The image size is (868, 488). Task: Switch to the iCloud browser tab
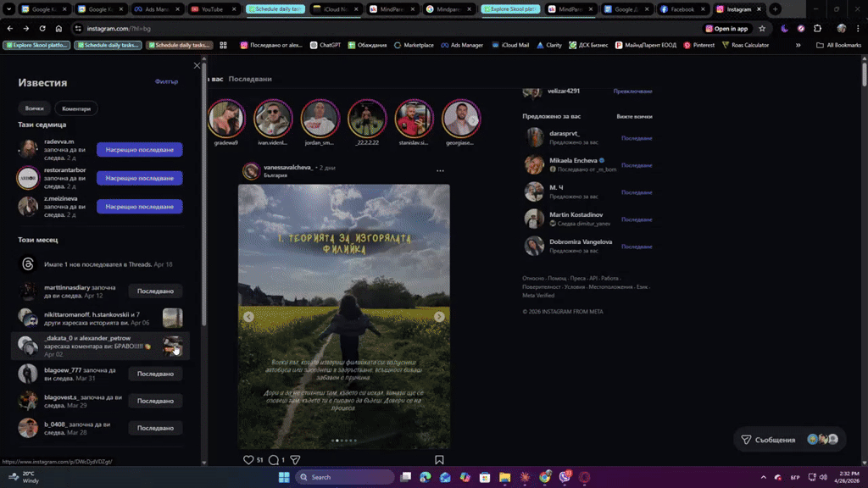334,8
